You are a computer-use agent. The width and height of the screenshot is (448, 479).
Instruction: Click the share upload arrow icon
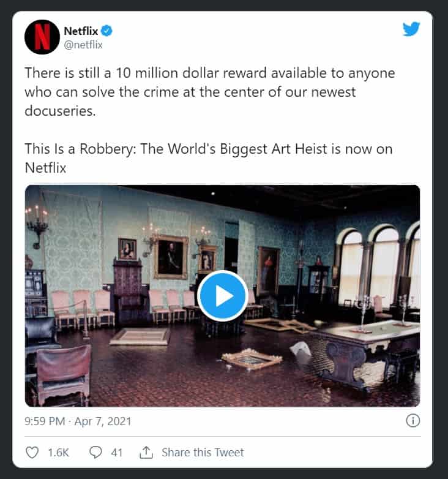pos(146,453)
